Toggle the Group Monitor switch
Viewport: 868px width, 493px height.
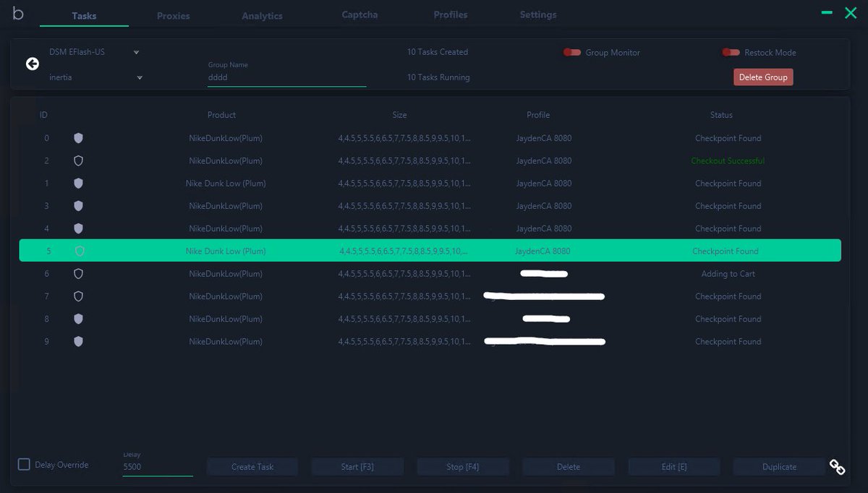click(x=572, y=52)
